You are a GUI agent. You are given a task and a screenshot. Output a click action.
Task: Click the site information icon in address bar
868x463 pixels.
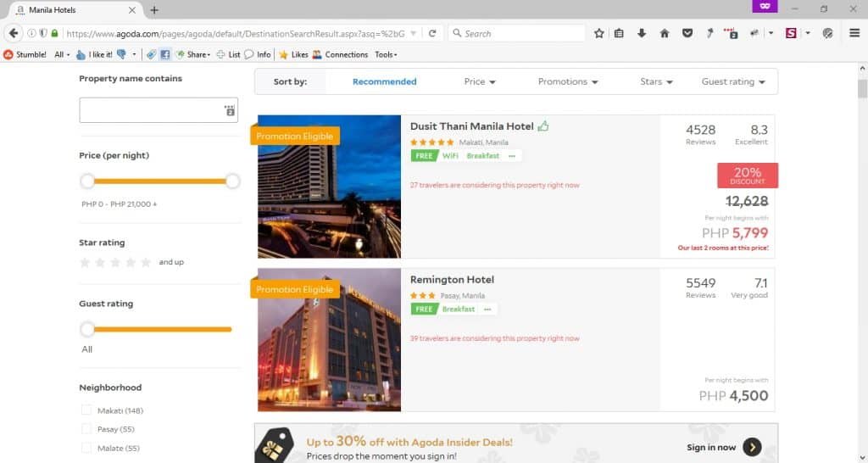coord(31,33)
